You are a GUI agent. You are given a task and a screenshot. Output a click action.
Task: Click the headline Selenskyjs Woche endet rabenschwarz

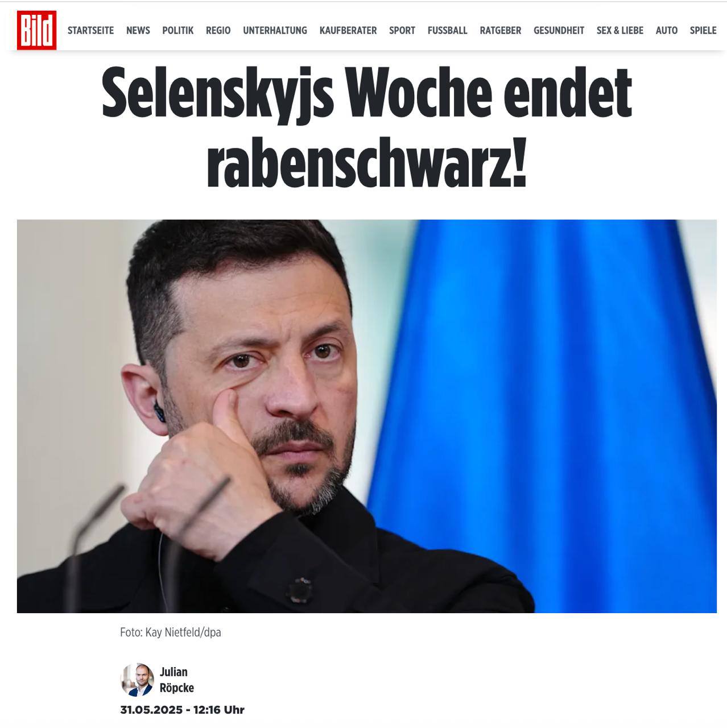tap(367, 127)
